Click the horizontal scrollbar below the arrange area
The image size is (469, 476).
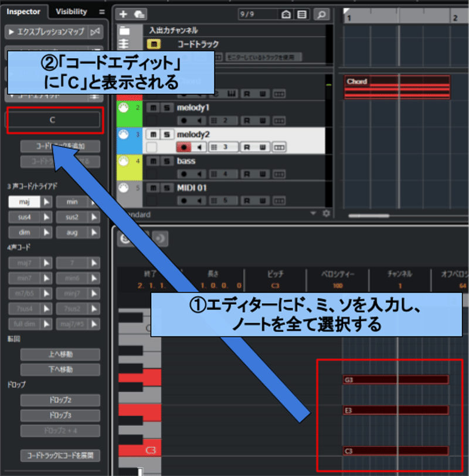click(x=369, y=216)
